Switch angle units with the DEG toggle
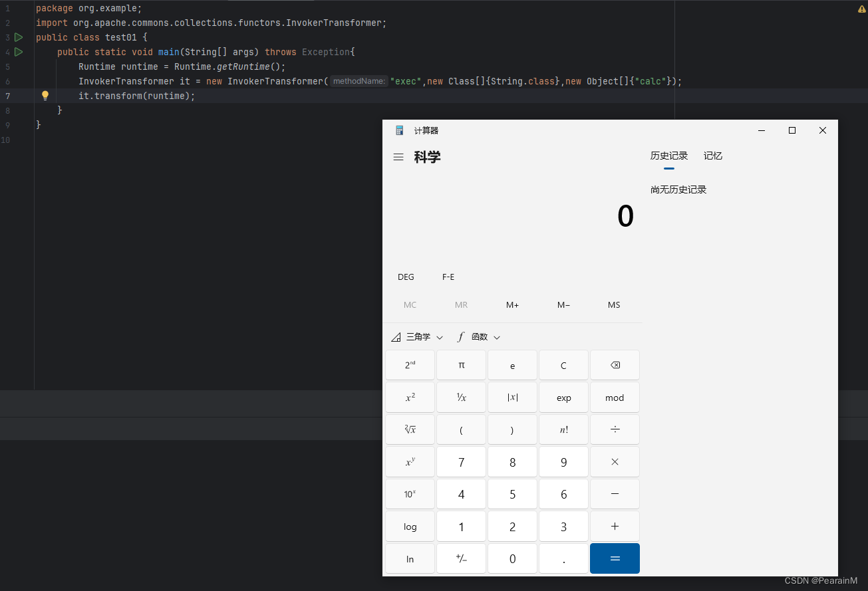Viewport: 868px width, 591px height. (406, 277)
